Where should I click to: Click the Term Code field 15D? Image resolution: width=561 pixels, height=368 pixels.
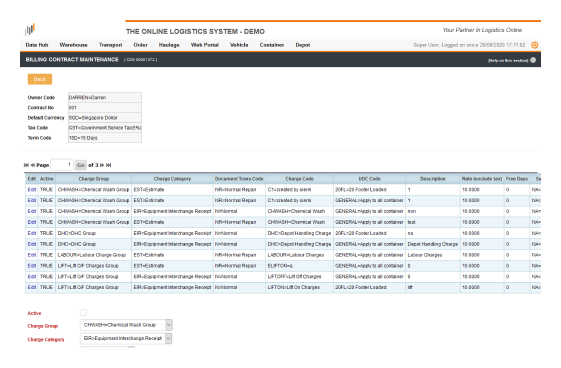click(105, 138)
